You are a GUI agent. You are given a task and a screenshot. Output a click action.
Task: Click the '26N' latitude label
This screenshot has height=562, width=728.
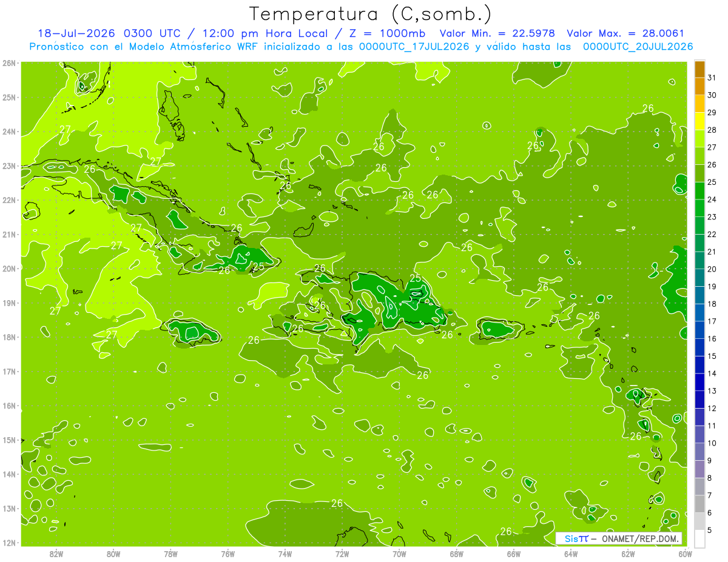[x=9, y=63]
